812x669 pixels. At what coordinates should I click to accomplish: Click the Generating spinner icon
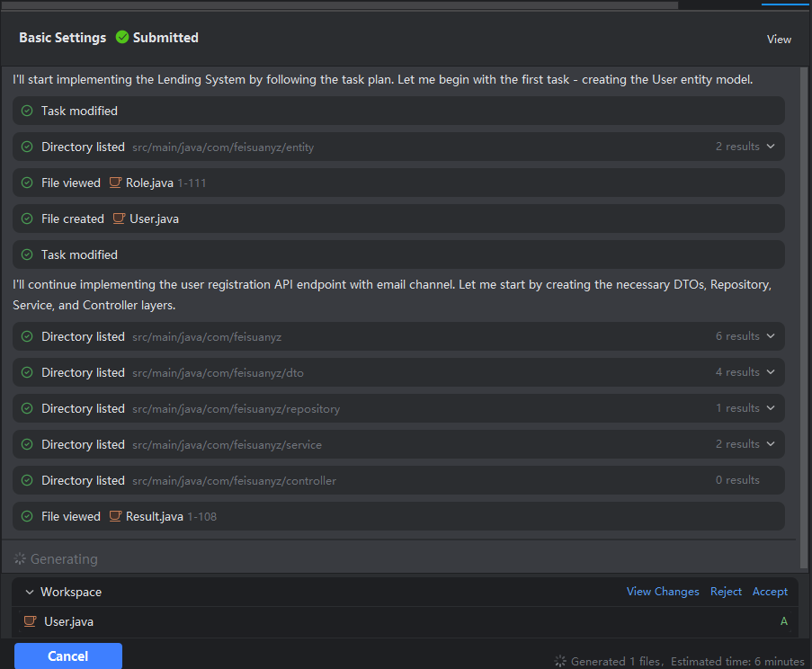point(20,559)
